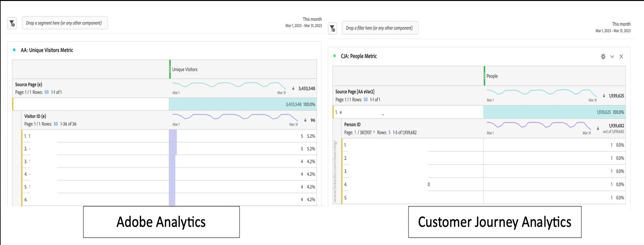
Task: Click sort arrow beside Visitor ID total 96
Action: pyautogui.click(x=305, y=120)
